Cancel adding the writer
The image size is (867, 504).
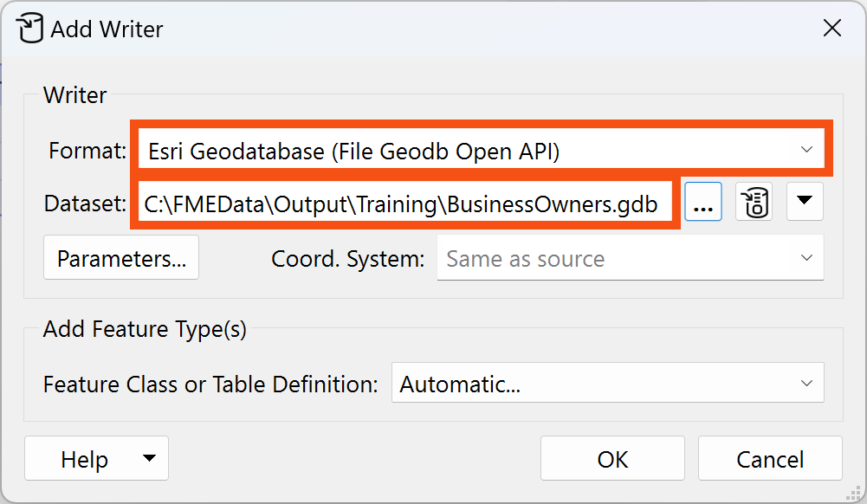pyautogui.click(x=770, y=459)
